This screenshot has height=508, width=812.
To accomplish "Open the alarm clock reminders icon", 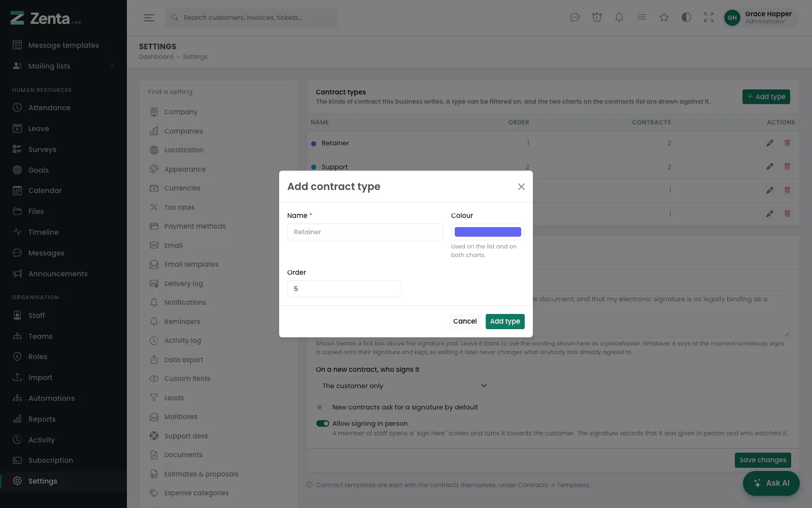I will 597,18.
